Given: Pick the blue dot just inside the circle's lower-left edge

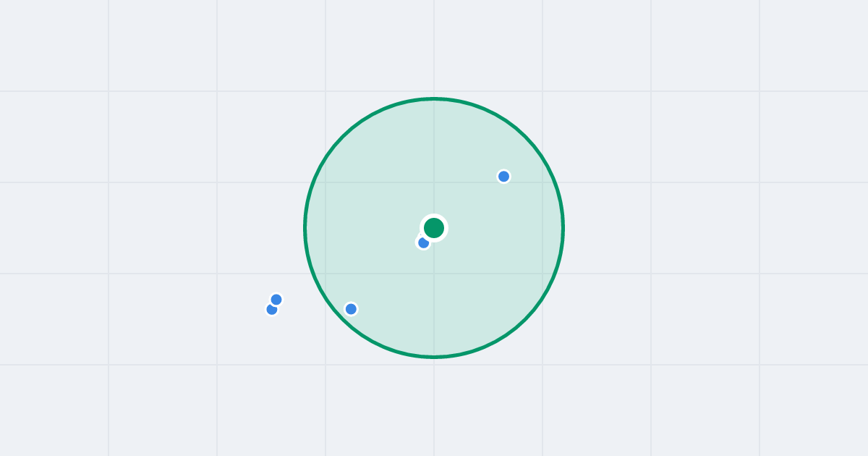Looking at the screenshot, I should coord(351,309).
